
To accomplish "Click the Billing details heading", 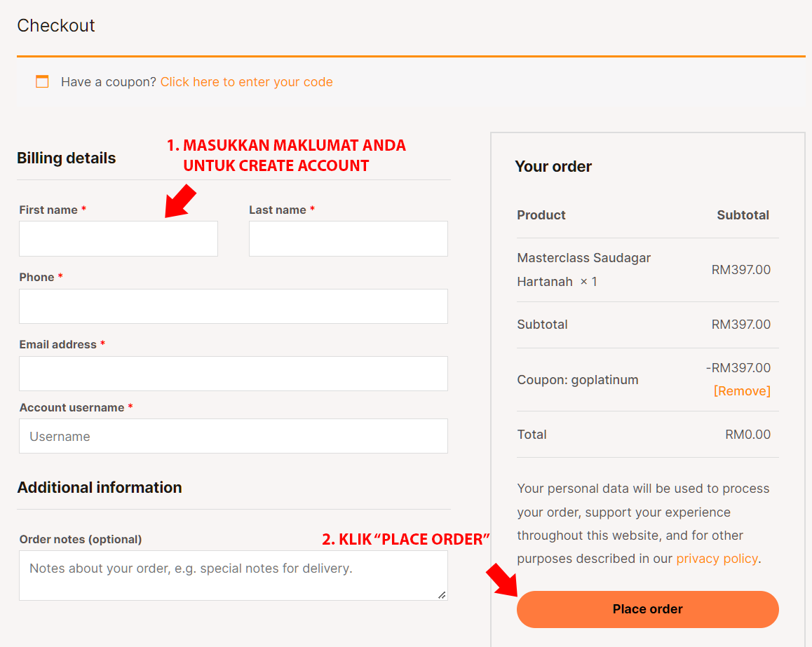I will click(67, 158).
